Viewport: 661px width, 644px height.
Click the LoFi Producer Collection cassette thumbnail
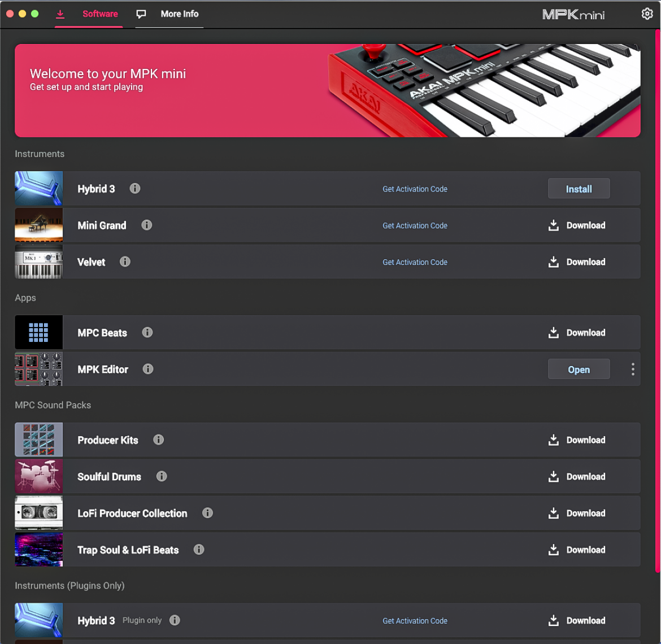click(x=39, y=513)
